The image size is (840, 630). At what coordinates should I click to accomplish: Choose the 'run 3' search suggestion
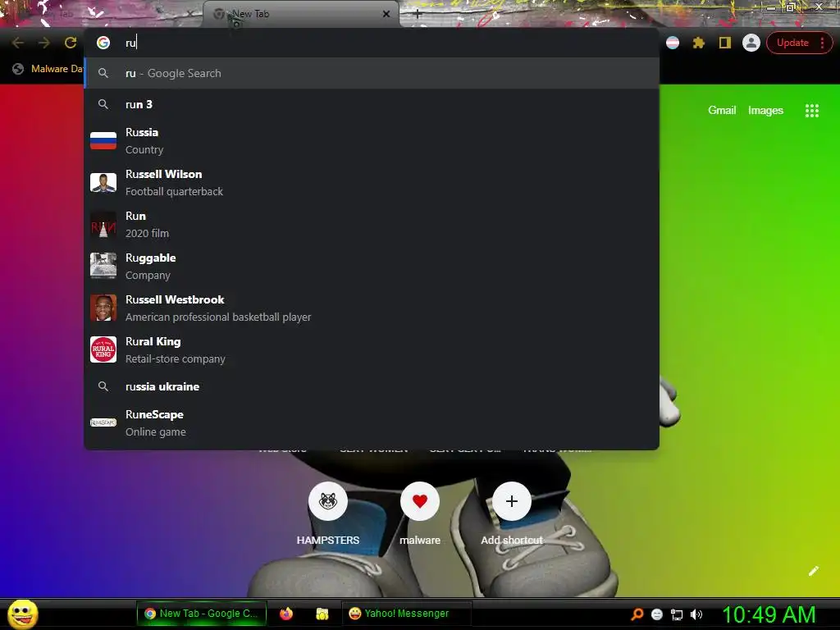[x=372, y=104]
